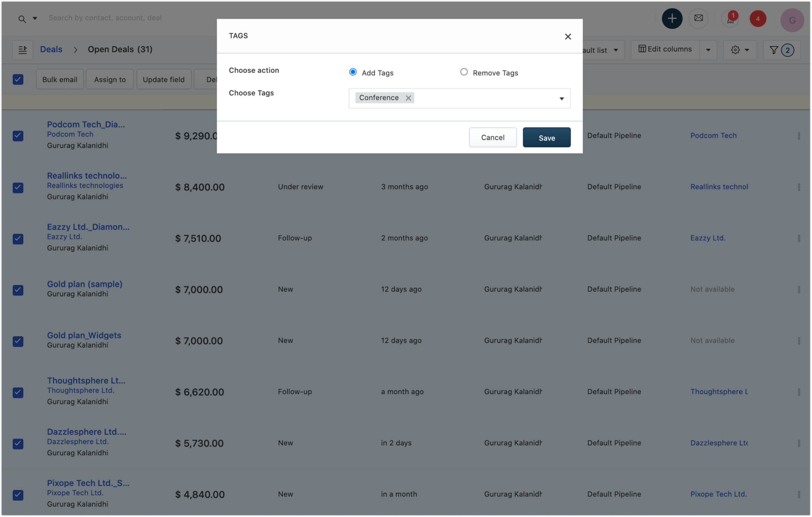The width and height of the screenshot is (812, 517).
Task: Open row menu for Podcom Tech deal
Action: (x=799, y=136)
